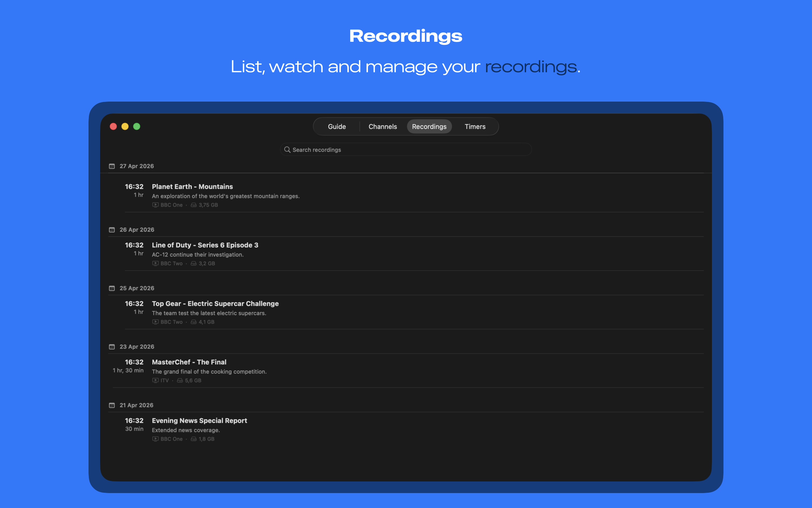Click channel icon in Line of Duty row
The image size is (812, 508).
(x=155, y=263)
